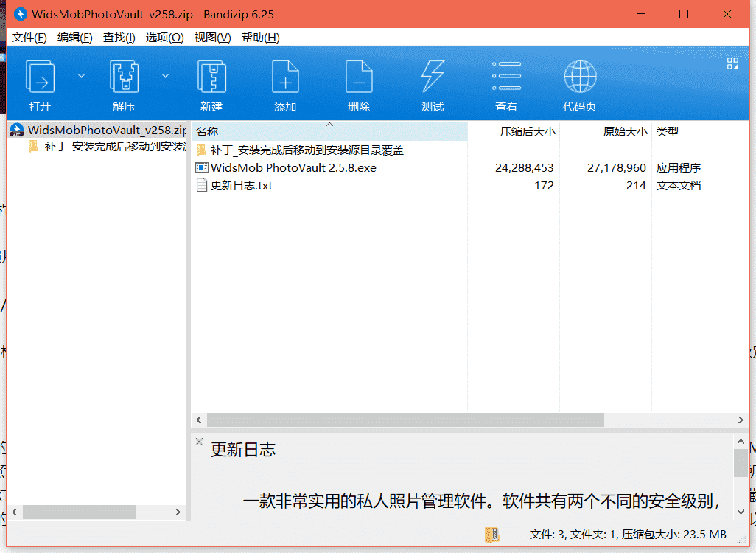Sort by the 类型 column header
The image size is (756, 553).
pyautogui.click(x=701, y=131)
